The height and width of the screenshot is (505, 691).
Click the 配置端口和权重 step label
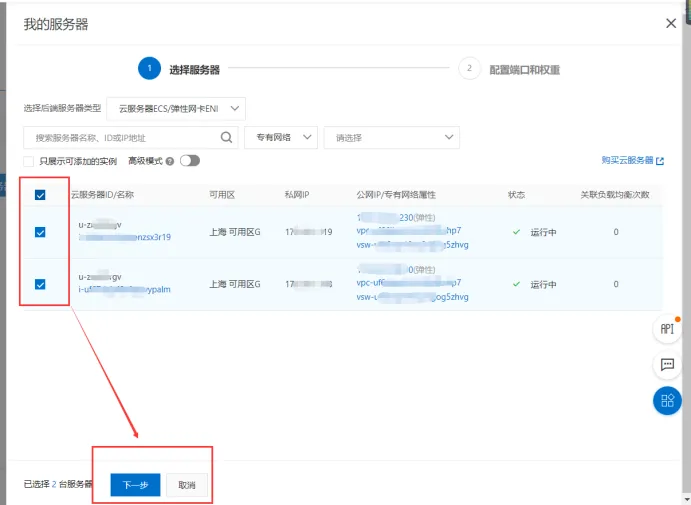tap(524, 70)
